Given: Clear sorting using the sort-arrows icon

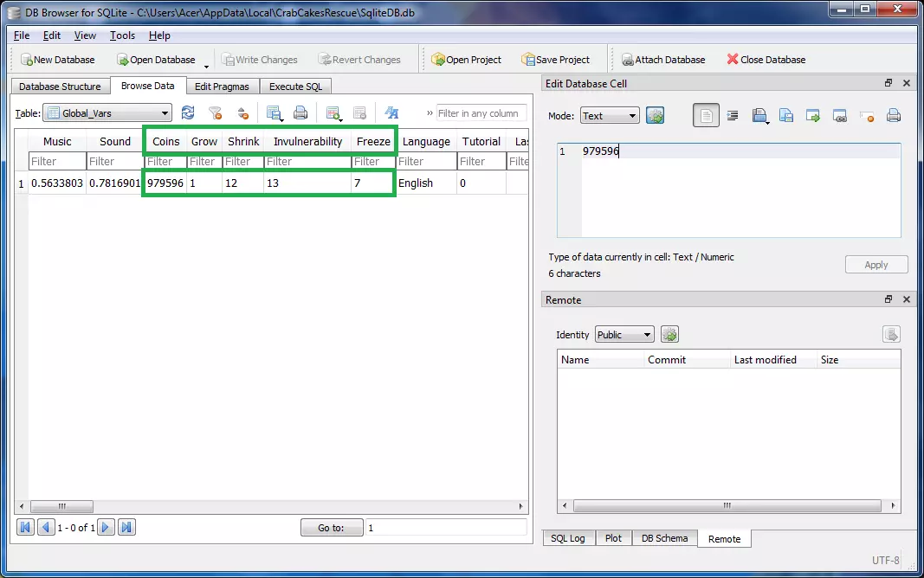Looking at the screenshot, I should (242, 113).
